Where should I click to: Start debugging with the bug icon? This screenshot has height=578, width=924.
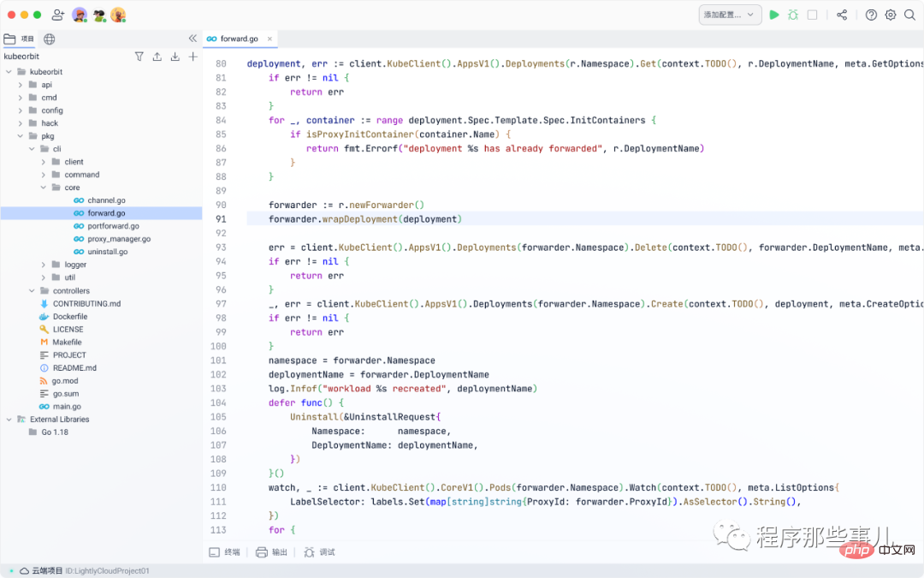[x=793, y=15]
